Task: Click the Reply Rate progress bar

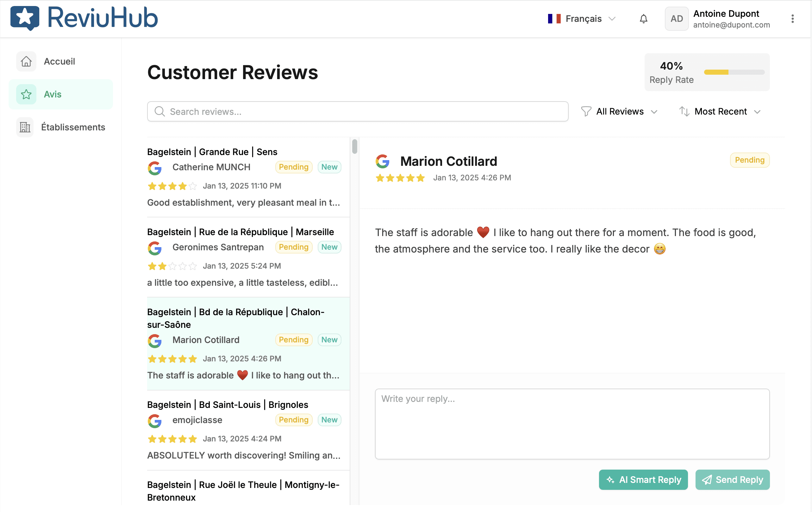Action: [x=734, y=72]
